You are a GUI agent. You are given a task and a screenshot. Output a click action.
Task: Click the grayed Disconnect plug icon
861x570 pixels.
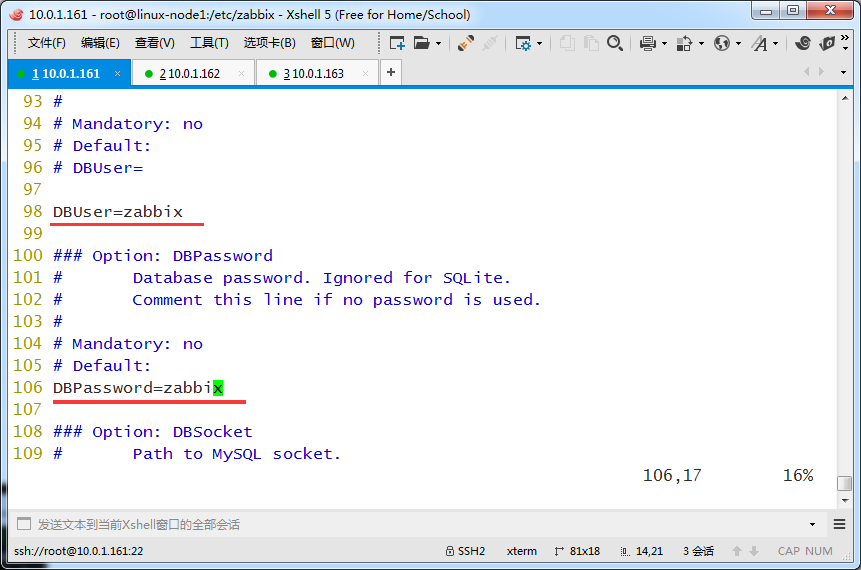point(490,43)
